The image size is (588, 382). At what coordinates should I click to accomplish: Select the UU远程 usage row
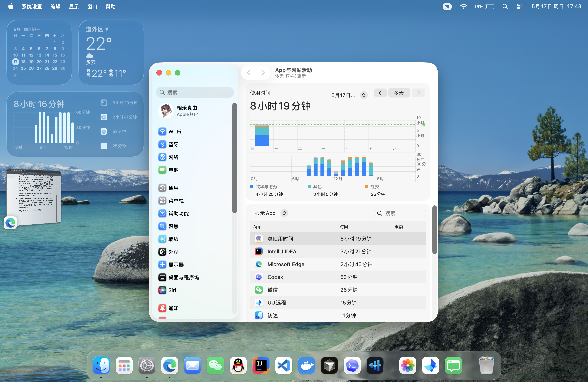pos(338,303)
